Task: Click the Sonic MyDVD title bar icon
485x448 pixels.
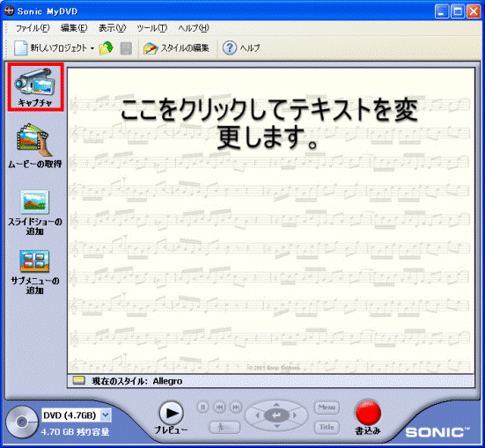Action: [10, 11]
